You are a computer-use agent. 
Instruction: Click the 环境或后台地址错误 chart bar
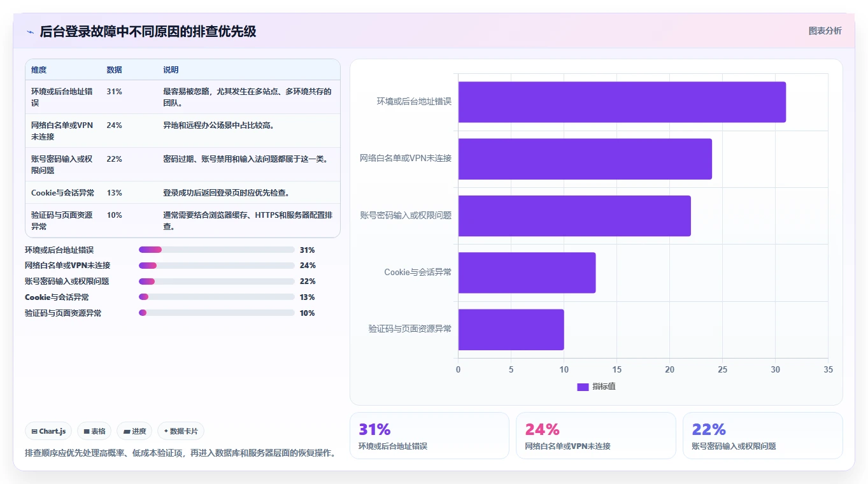tap(622, 102)
